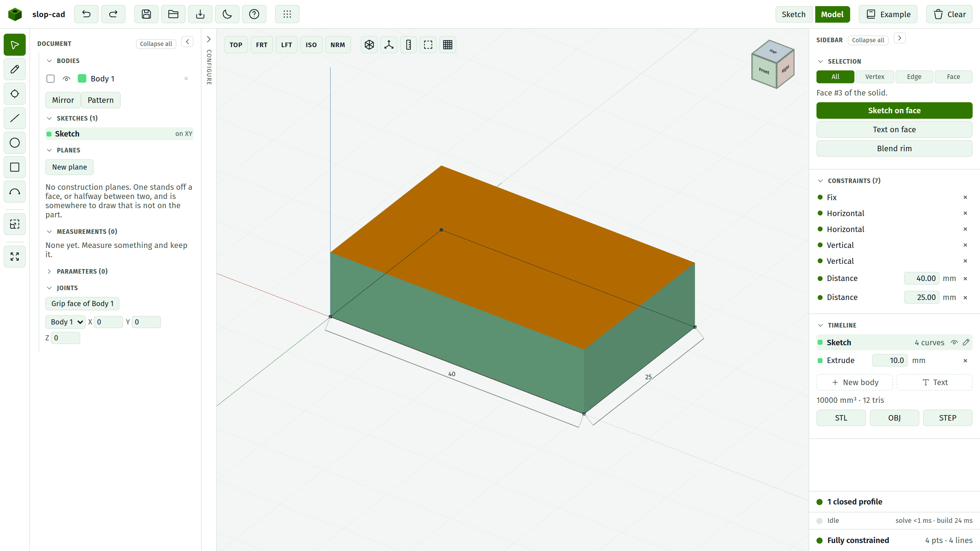Load the Example model
The image size is (980, 551).
(888, 14)
